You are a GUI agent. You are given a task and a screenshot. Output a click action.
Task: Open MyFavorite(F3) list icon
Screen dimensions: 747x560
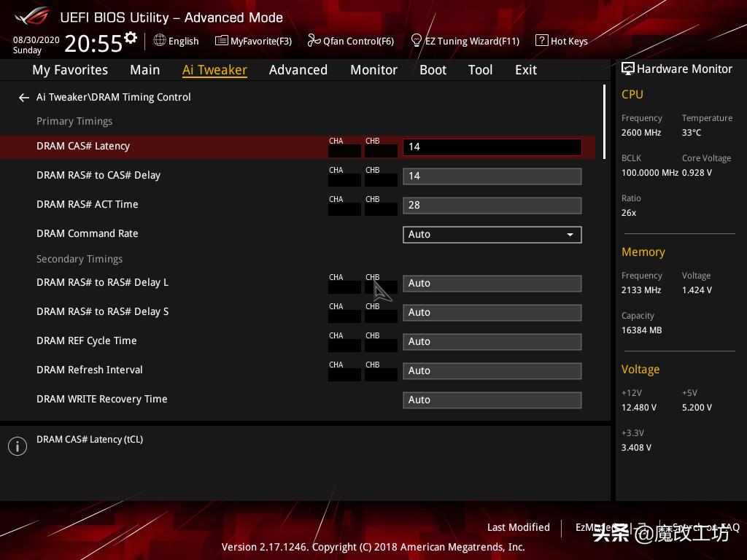click(x=222, y=41)
